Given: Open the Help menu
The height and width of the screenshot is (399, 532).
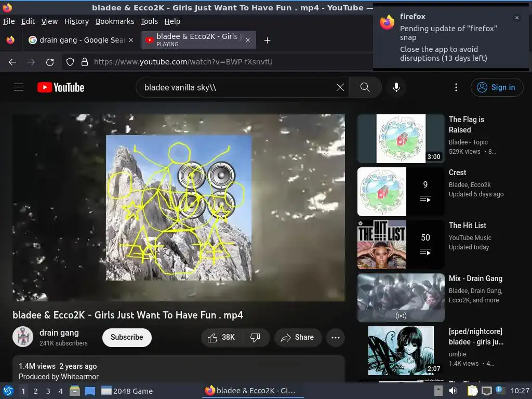Looking at the screenshot, I should click(x=172, y=21).
